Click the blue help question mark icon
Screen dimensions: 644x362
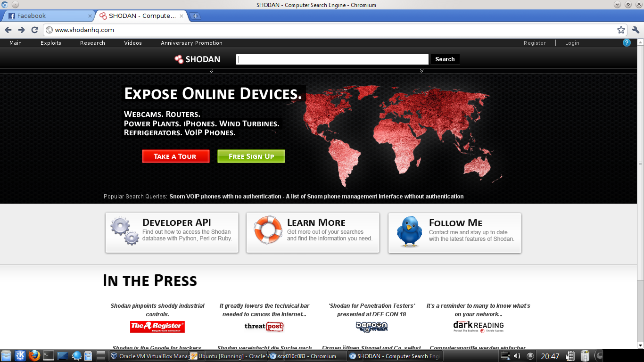click(627, 43)
